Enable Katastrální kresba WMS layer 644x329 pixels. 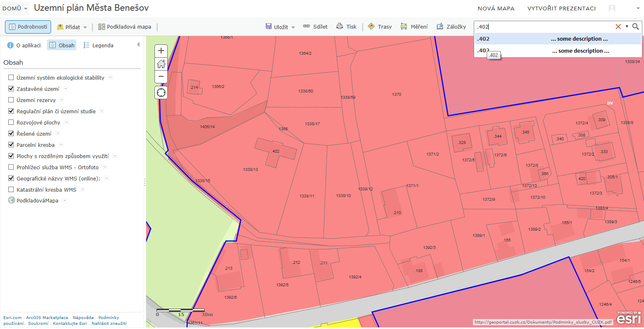[x=11, y=190]
